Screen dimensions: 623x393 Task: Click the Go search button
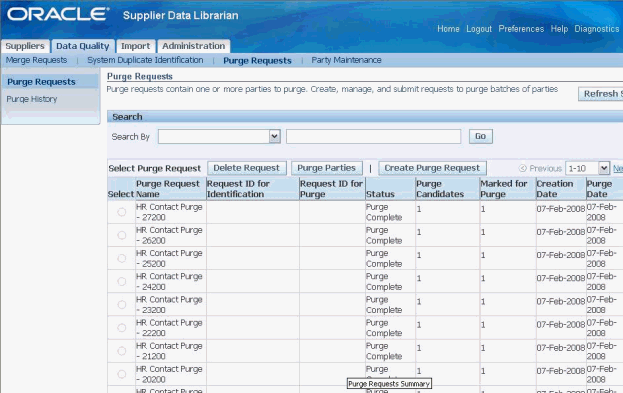tap(481, 136)
